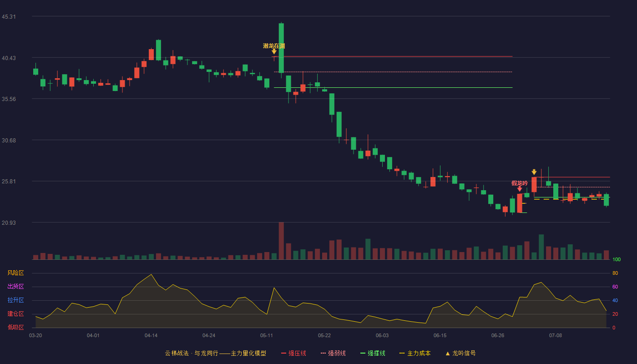
Task: Click the 04-14 date label
Action: pyautogui.click(x=151, y=335)
